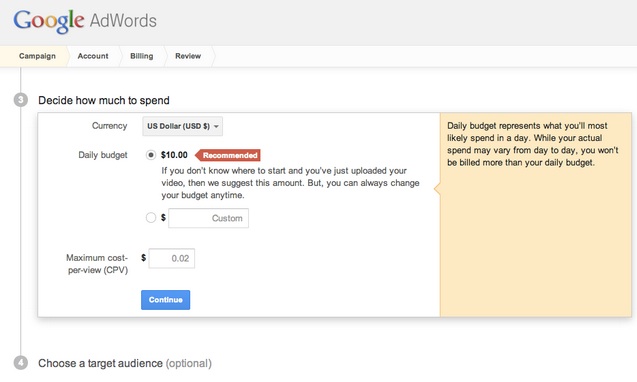Viewport: 637px width, 382px height.
Task: Expand the Choose a target audience section
Action: point(125,363)
